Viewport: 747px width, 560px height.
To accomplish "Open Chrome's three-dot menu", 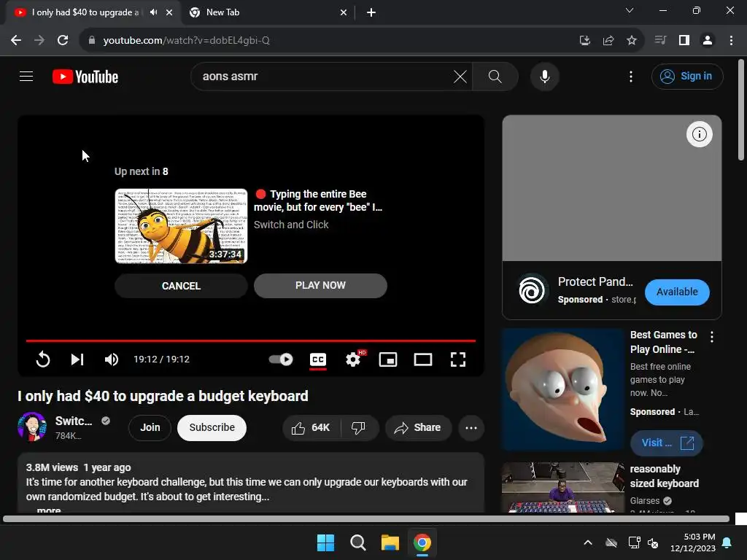I will (731, 41).
